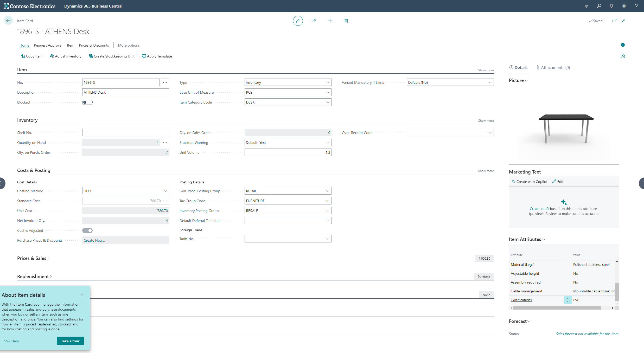
Task: Click Show more in Inventory section
Action: (486, 121)
